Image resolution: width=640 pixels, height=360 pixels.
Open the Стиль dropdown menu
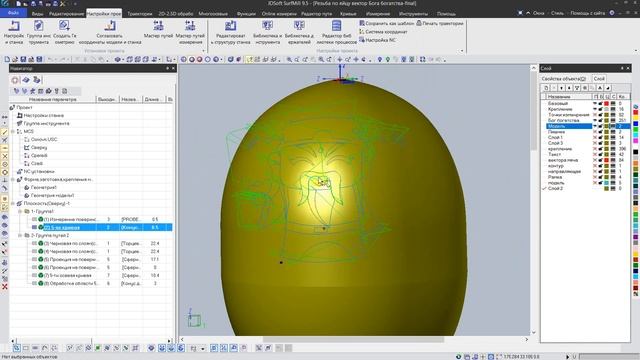point(557,13)
